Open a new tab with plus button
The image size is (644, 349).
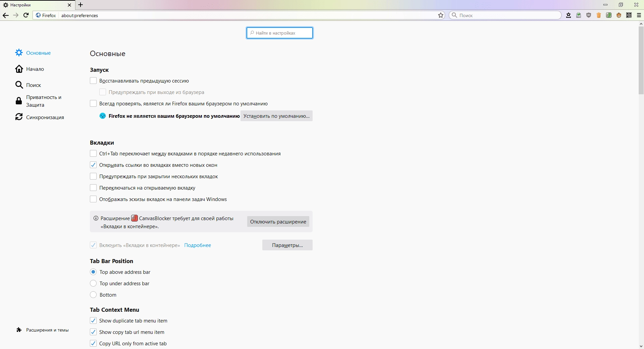[80, 5]
